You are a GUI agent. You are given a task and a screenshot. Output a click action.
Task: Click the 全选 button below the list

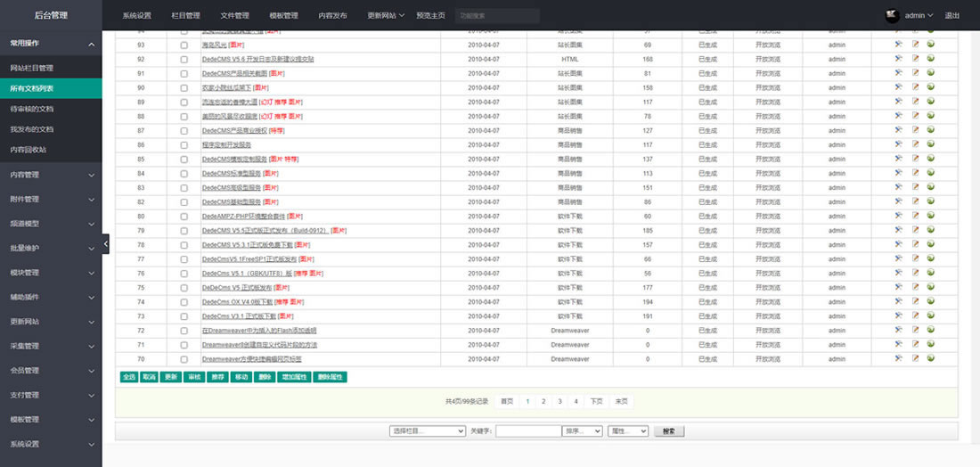coord(128,377)
